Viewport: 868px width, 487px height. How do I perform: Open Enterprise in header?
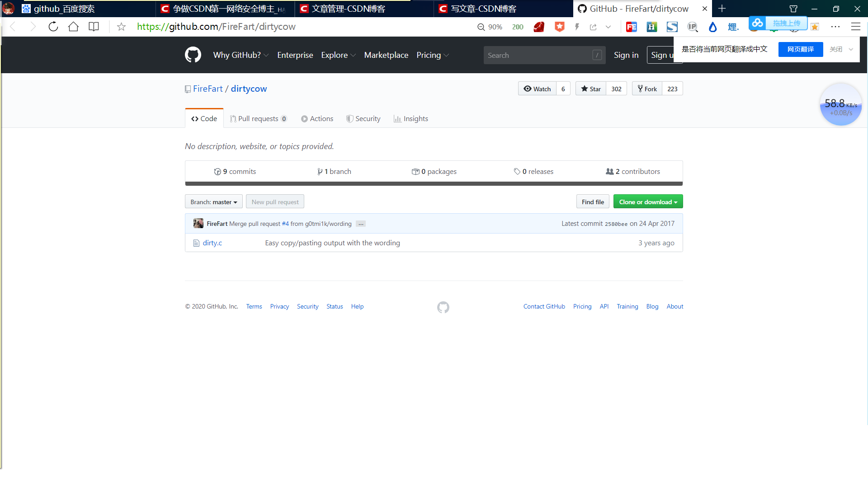(295, 55)
